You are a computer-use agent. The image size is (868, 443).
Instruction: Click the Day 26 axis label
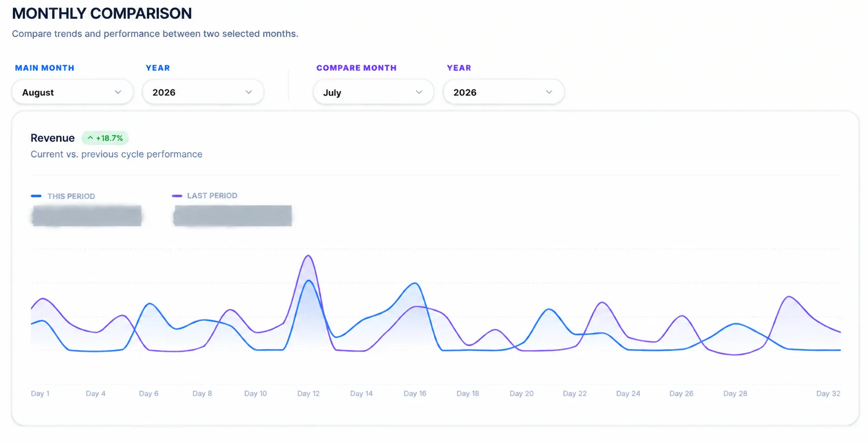click(x=682, y=394)
